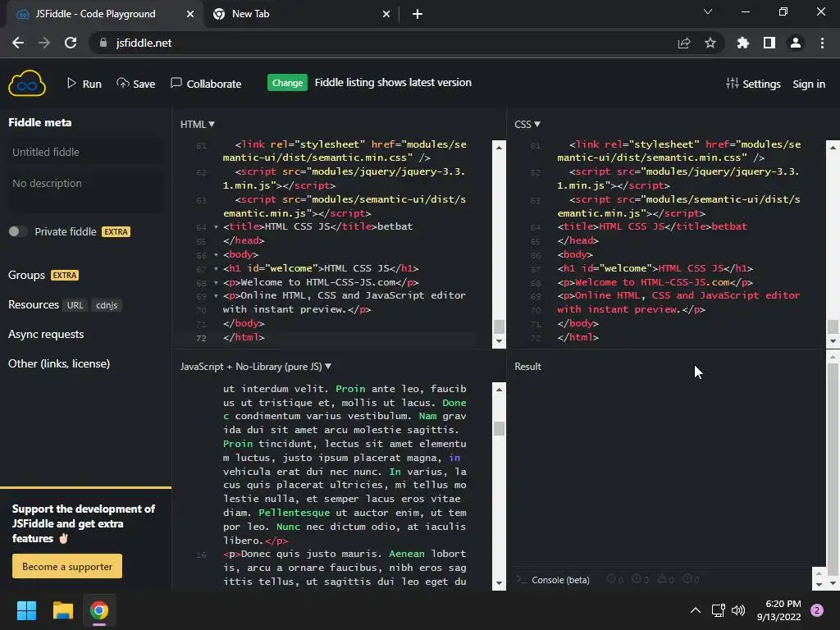Screen dimensions: 840x630
Task: Open the CSS panel dropdown
Action: (527, 125)
